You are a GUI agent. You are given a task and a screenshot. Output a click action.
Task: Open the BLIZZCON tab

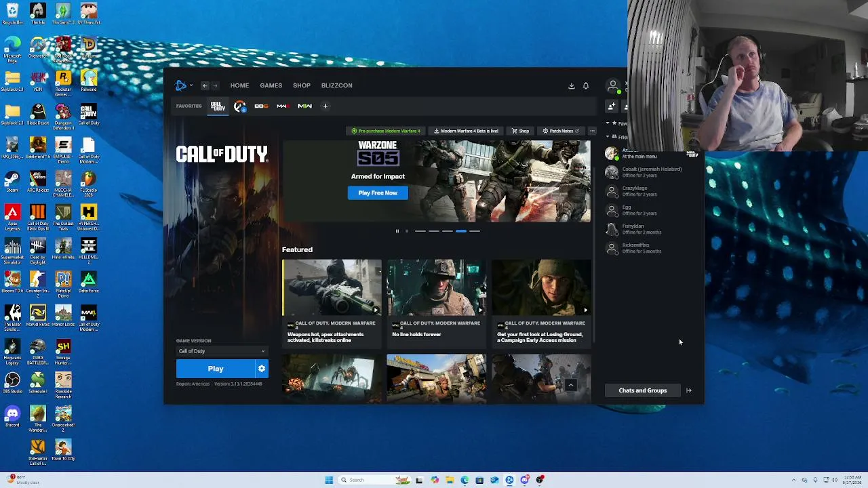point(336,85)
